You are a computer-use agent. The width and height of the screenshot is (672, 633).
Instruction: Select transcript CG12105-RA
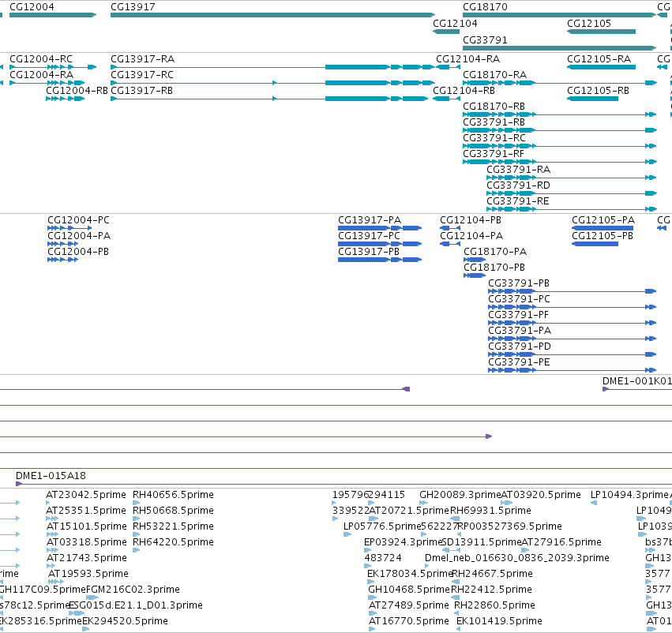[x=599, y=59]
